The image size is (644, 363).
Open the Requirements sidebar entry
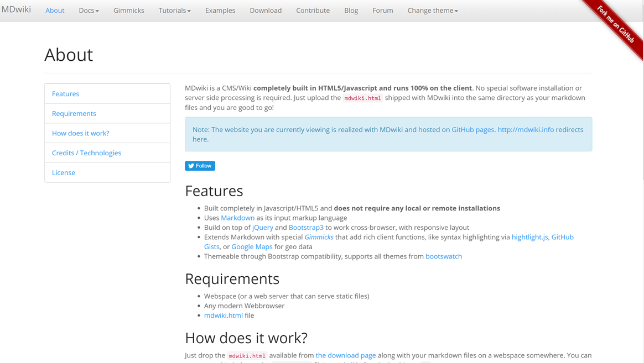click(74, 113)
